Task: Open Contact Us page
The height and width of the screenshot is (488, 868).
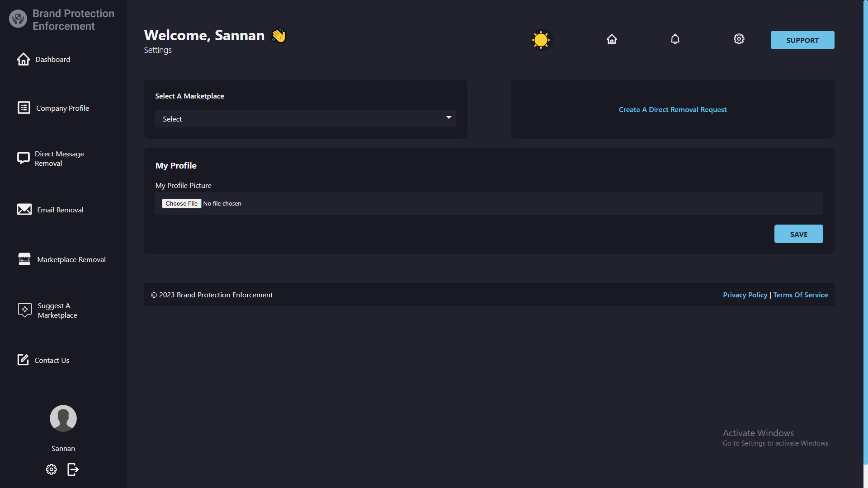Action: [52, 360]
